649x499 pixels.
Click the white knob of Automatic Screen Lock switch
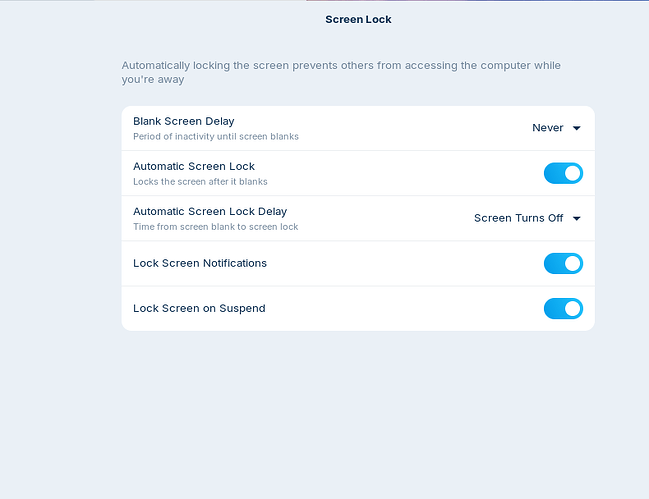(x=572, y=173)
